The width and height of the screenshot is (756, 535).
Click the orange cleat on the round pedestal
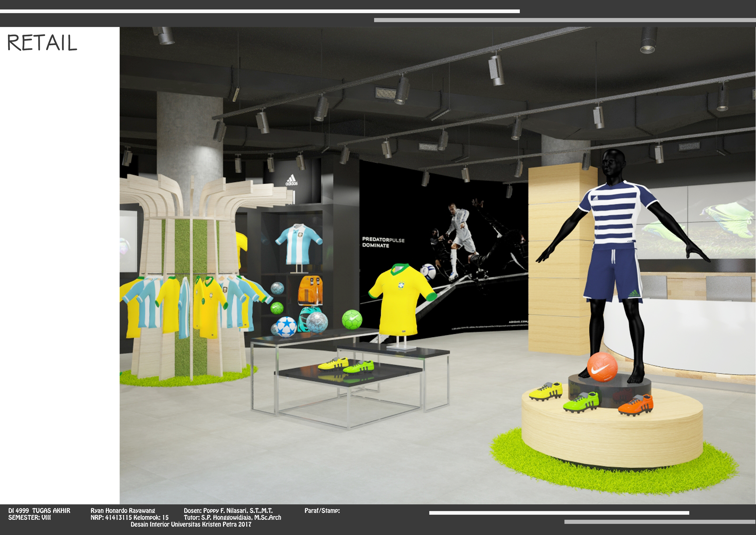click(635, 405)
